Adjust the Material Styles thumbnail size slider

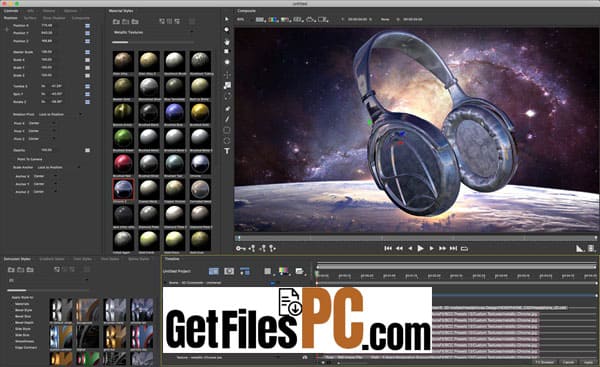click(153, 42)
